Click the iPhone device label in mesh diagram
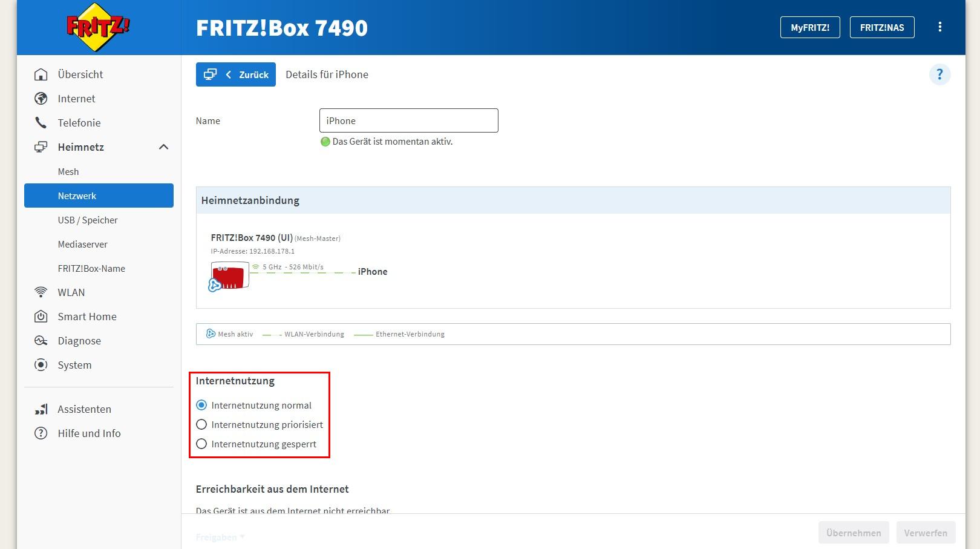The image size is (980, 549). point(373,272)
